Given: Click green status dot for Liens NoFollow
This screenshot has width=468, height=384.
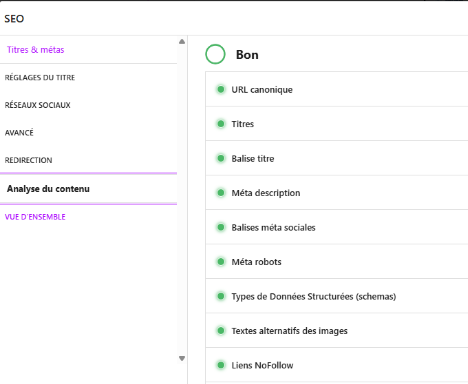Looking at the screenshot, I should pyautogui.click(x=221, y=365).
